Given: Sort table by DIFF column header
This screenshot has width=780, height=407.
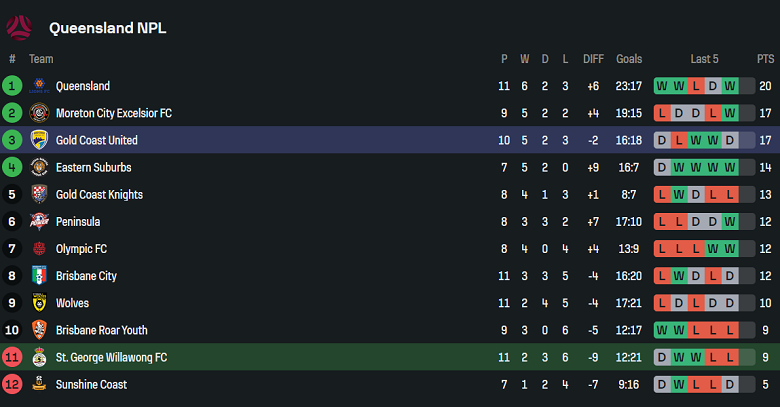Looking at the screenshot, I should (593, 59).
